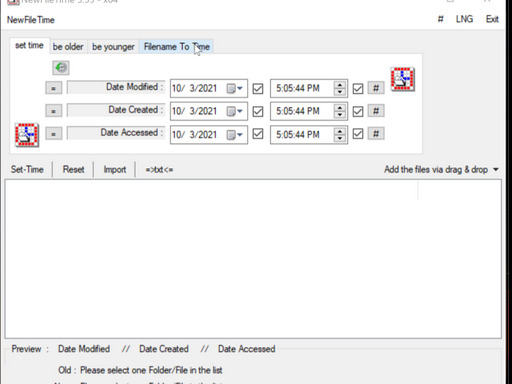Viewport: 512px width, 384px height.
Task: Click the drag-and-drop crosshair icon at top right
Action: (x=403, y=79)
